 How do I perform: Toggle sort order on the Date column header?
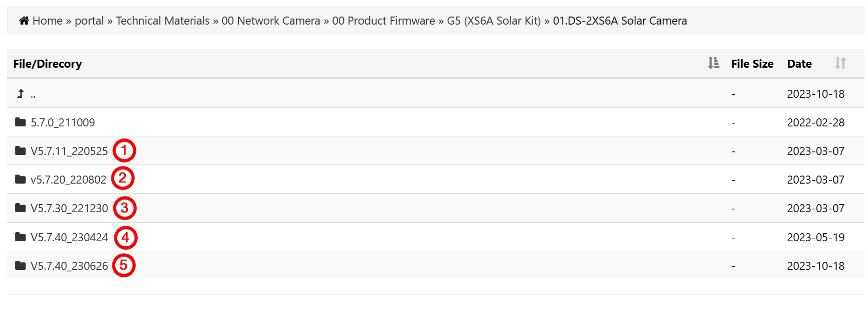(x=799, y=64)
